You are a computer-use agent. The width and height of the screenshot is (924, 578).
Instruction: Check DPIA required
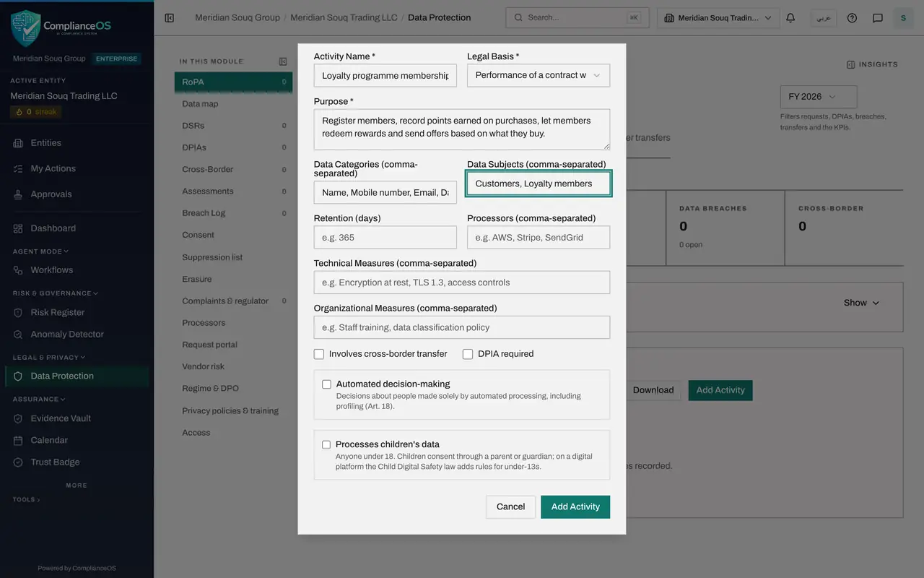click(468, 354)
